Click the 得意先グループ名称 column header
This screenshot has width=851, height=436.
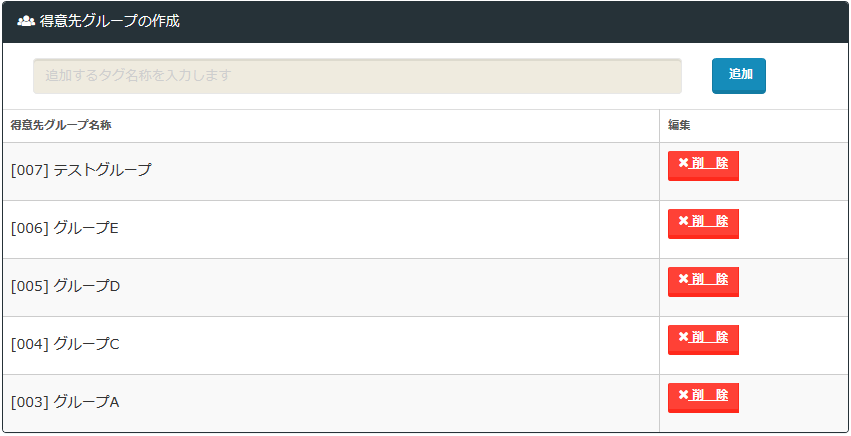(60, 126)
